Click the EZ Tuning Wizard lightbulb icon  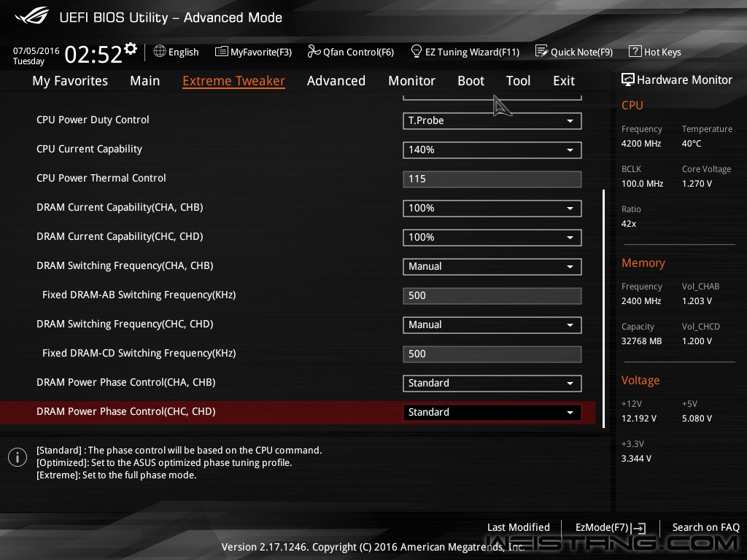[417, 51]
